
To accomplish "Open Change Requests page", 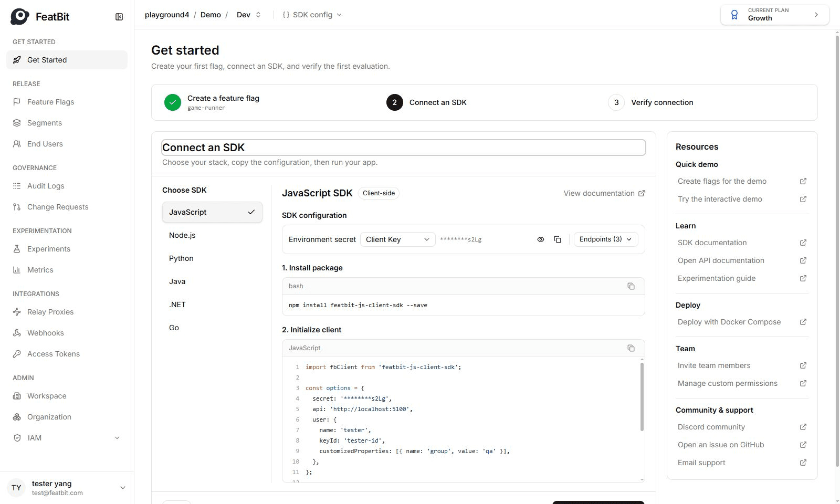I will click(67, 207).
